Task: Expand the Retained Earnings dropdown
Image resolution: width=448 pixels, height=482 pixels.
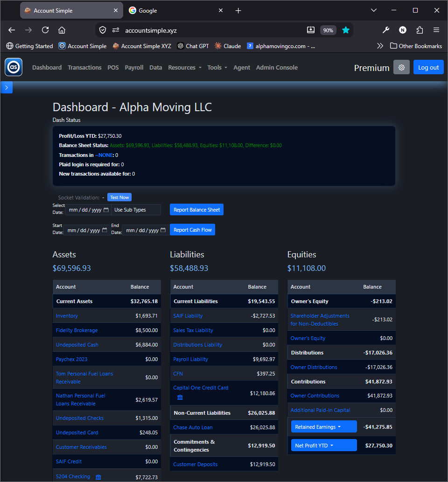Action: (324, 427)
